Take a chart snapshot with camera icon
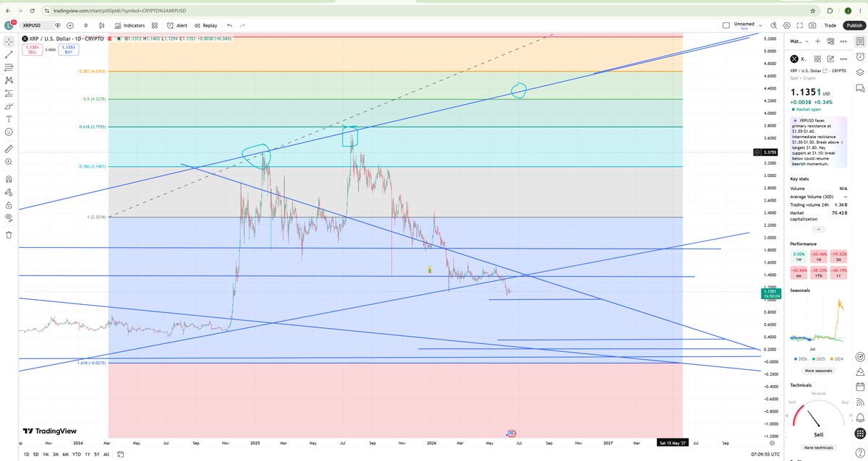 (x=814, y=25)
